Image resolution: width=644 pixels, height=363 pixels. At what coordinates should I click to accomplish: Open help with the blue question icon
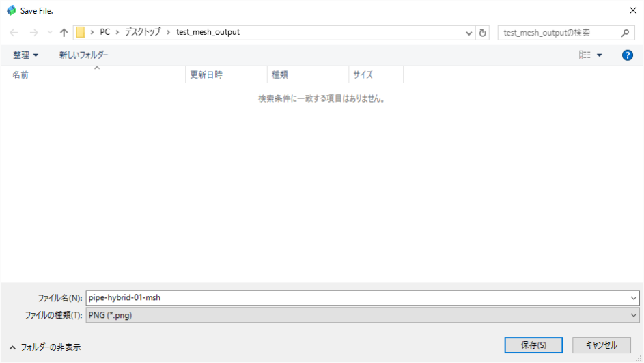pyautogui.click(x=627, y=55)
